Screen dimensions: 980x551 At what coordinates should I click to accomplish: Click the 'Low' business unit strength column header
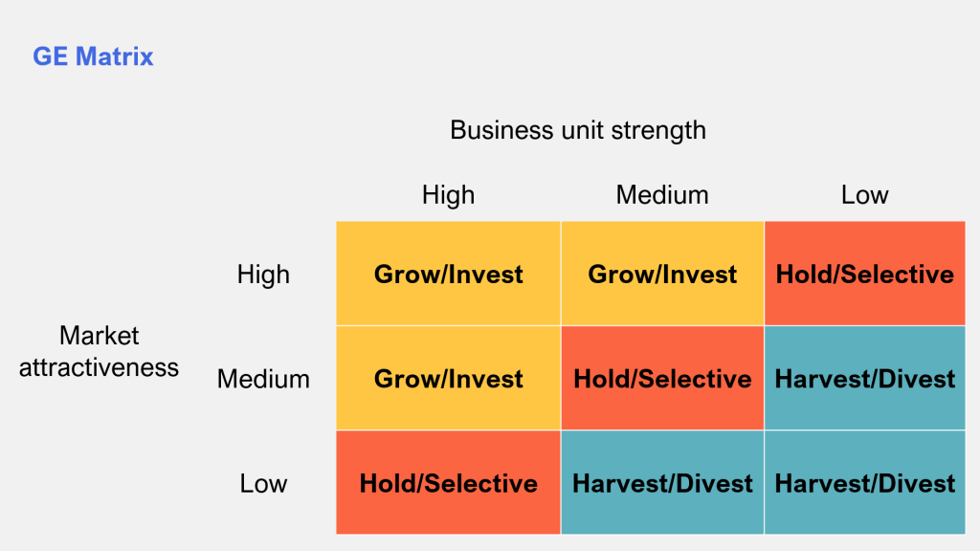(864, 195)
